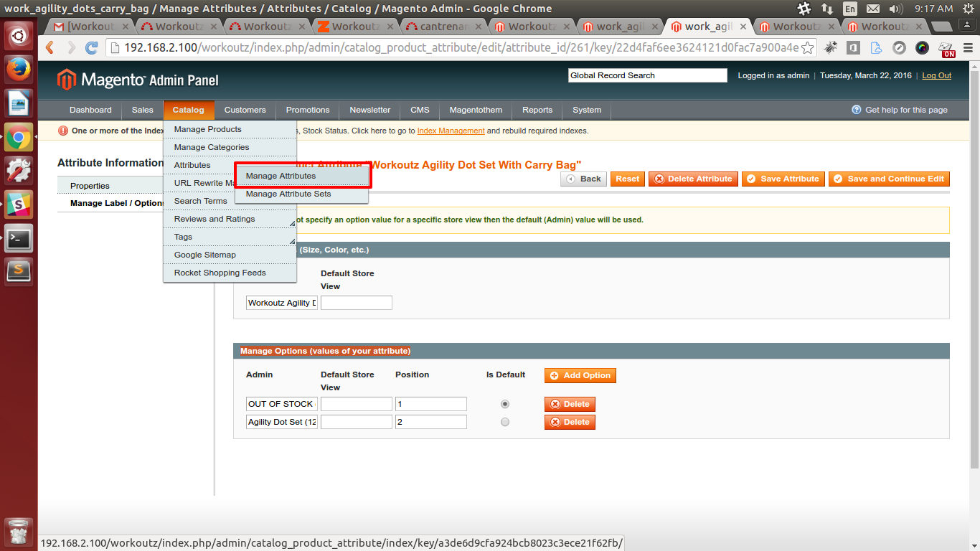
Task: Click the Back button
Action: pos(584,179)
